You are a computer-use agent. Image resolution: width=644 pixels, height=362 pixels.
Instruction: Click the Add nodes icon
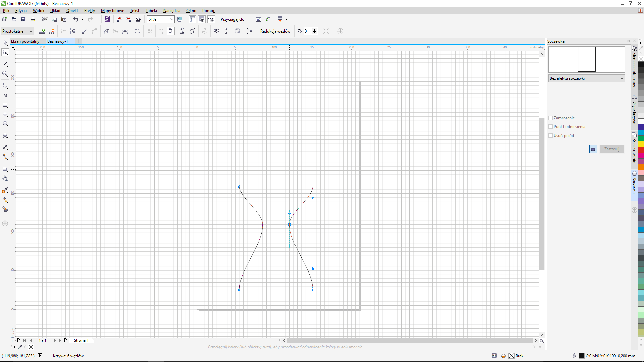pyautogui.click(x=42, y=31)
